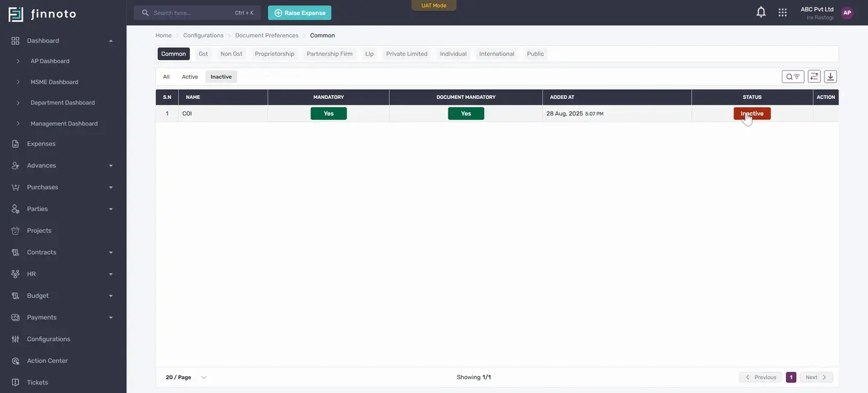
Task: Click the search here input field
Action: [x=197, y=13]
